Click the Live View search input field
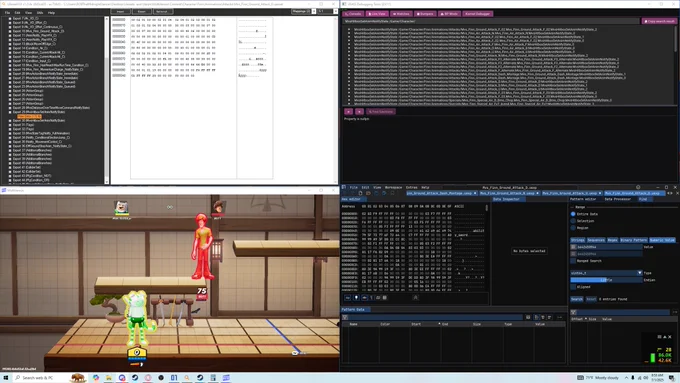The image size is (680, 383). pyautogui.click(x=491, y=21)
